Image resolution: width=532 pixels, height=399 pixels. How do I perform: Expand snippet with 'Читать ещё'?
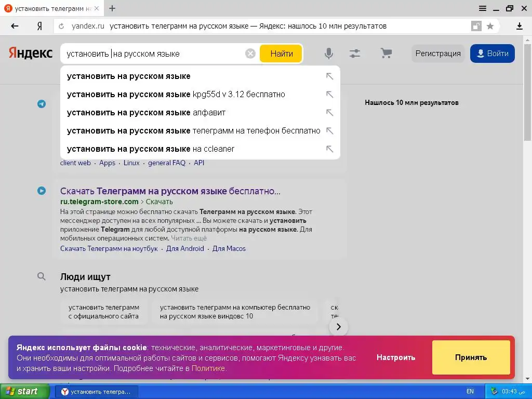point(189,238)
